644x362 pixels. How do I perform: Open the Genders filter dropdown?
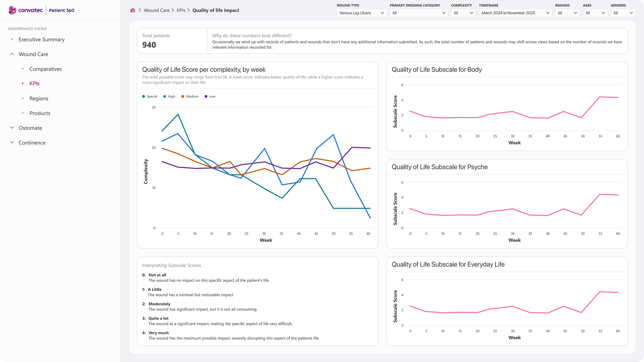coord(623,13)
